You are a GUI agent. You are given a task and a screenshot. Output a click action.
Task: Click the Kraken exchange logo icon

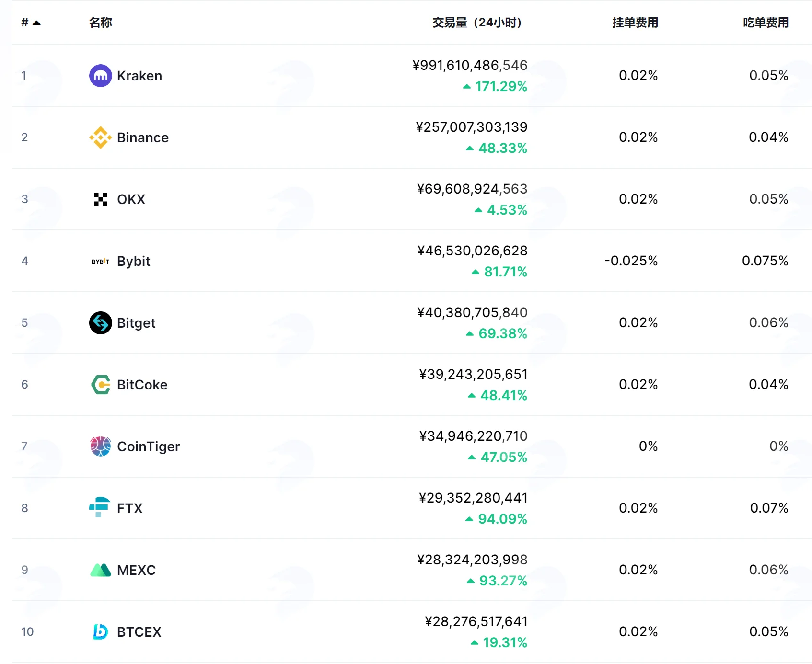click(x=101, y=76)
